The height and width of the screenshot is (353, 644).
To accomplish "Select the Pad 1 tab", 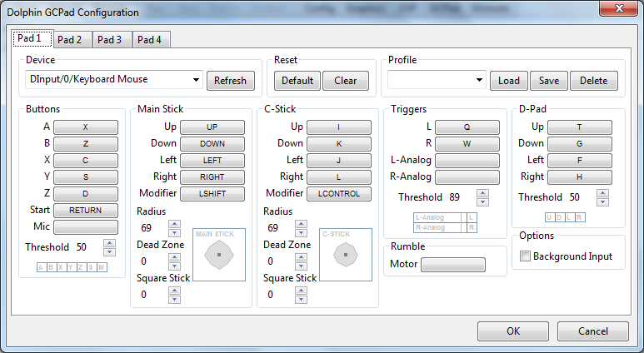I will (32, 38).
